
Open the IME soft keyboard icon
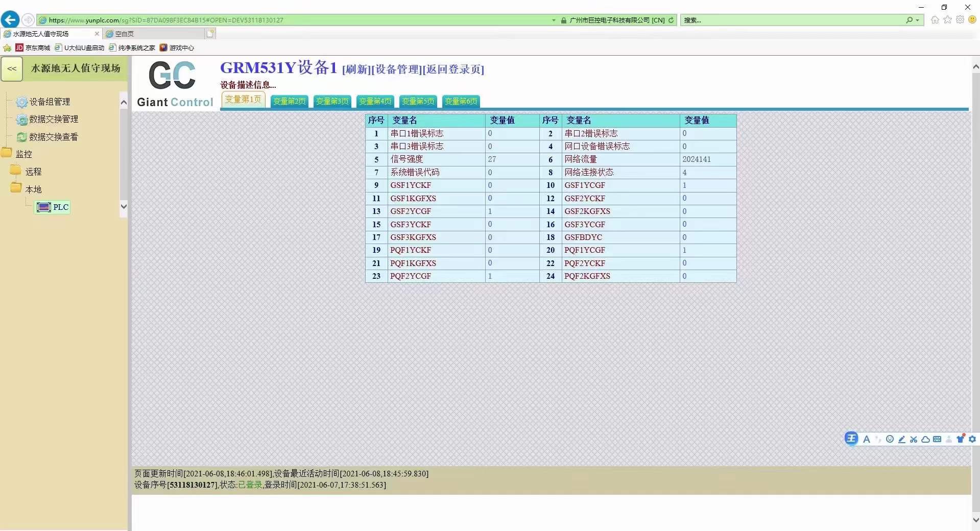(937, 439)
